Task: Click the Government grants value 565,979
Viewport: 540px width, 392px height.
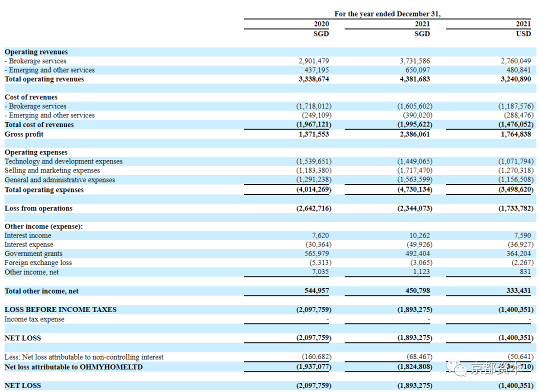Action: click(x=316, y=253)
